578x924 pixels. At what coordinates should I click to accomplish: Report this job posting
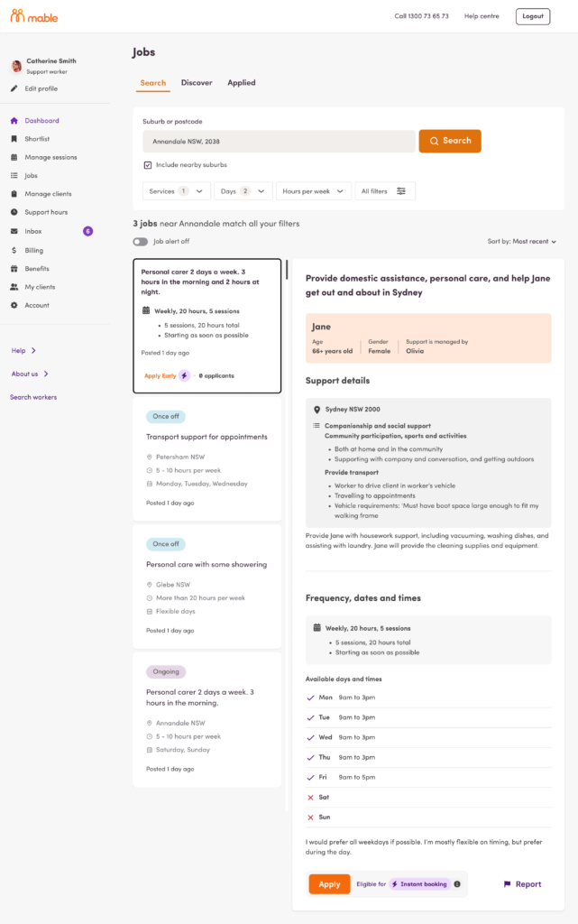pyautogui.click(x=521, y=884)
